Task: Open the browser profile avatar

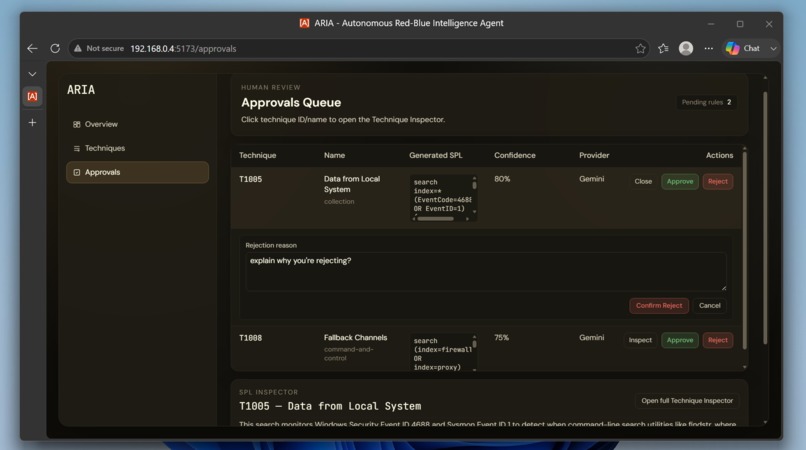Action: pyautogui.click(x=686, y=48)
